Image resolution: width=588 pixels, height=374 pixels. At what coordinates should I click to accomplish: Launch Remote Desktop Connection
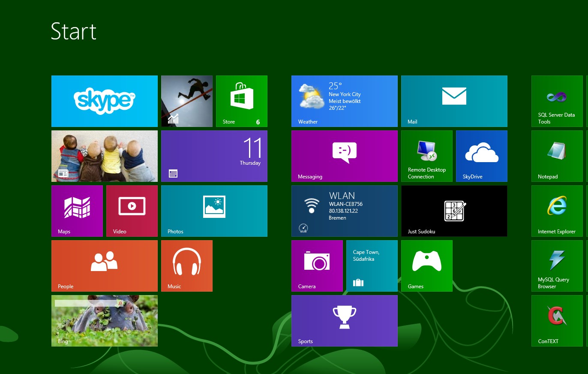(x=426, y=156)
